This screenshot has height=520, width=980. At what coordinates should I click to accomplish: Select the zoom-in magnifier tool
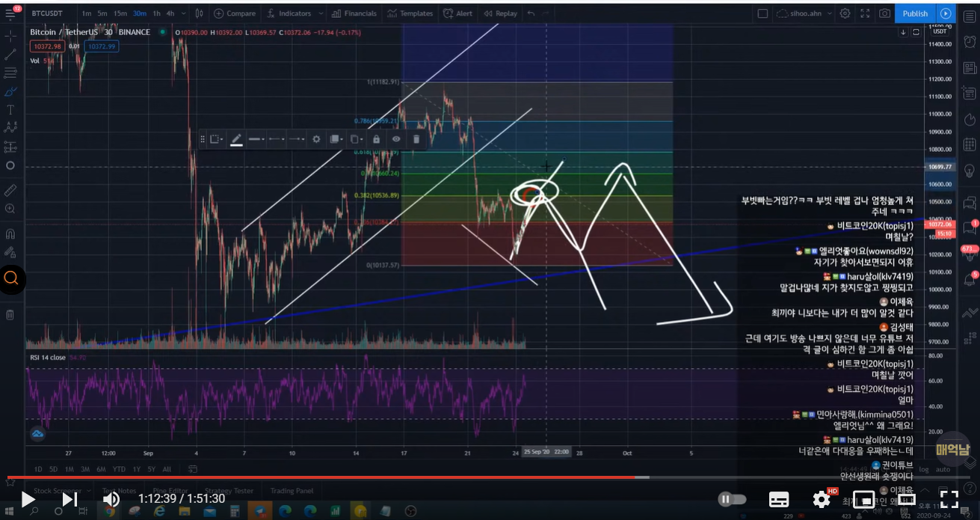click(x=10, y=209)
